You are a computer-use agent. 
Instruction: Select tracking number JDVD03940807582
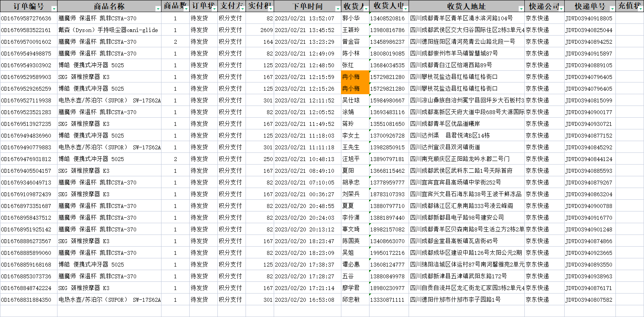(590, 300)
